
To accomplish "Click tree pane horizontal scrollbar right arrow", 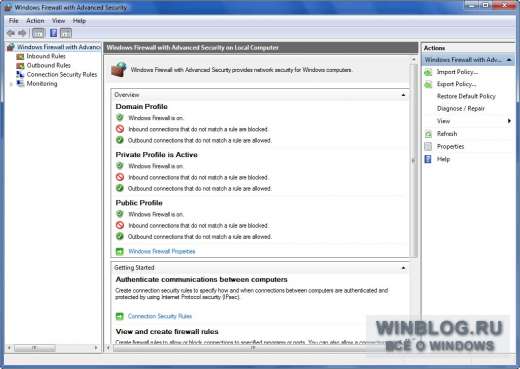I will [x=96, y=348].
